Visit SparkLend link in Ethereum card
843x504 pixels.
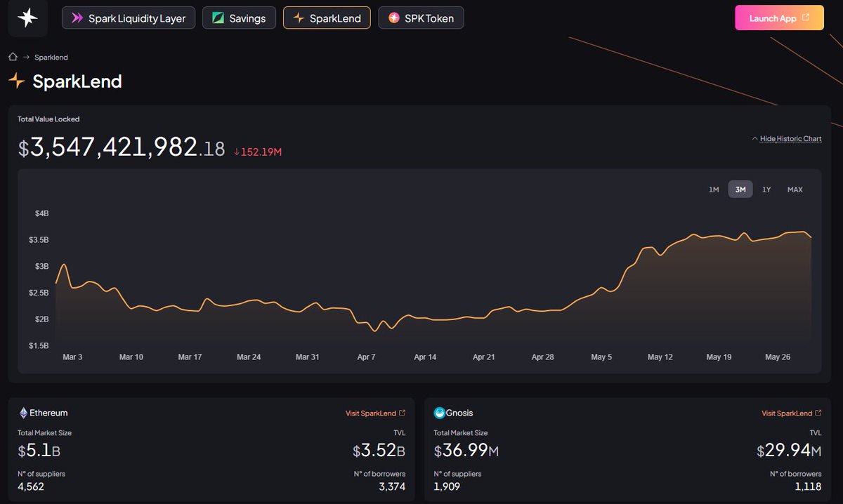pos(375,413)
